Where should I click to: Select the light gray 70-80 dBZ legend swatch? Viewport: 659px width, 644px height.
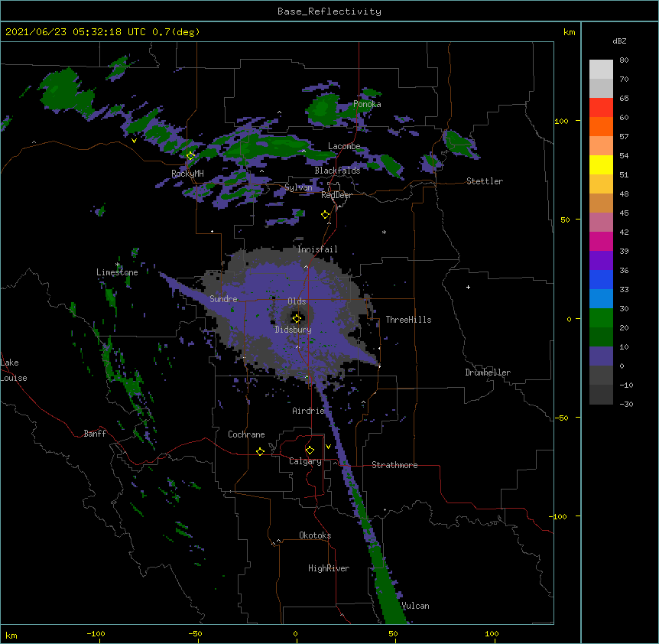[x=601, y=70]
